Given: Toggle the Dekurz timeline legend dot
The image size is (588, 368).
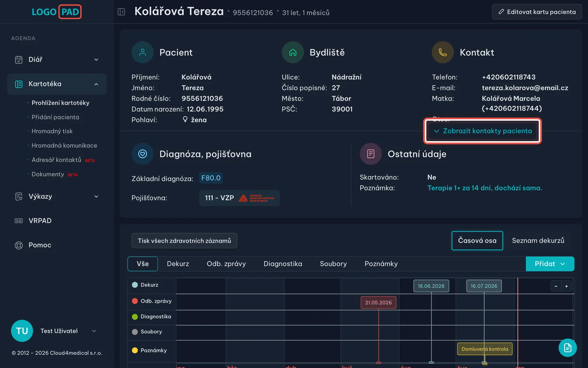Looking at the screenshot, I should [135, 285].
